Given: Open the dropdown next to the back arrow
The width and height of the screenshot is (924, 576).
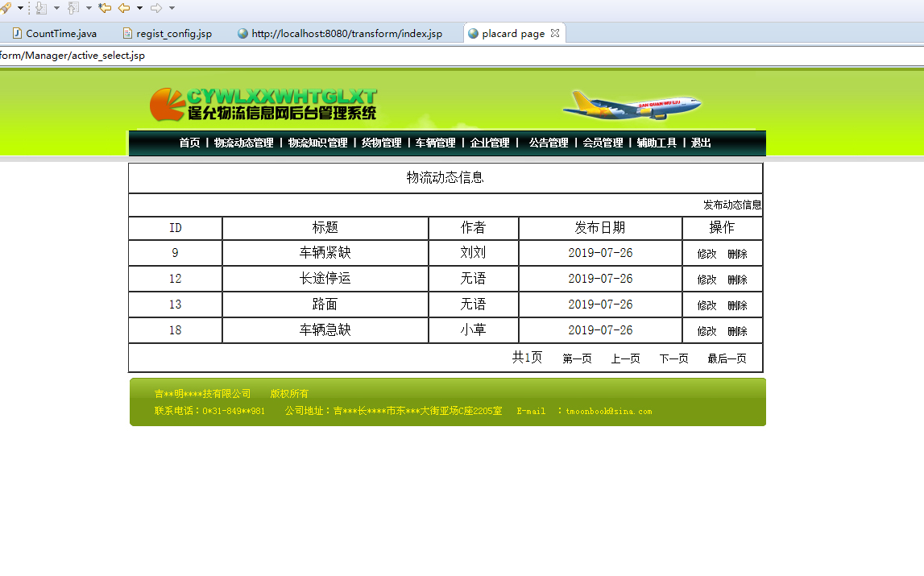Looking at the screenshot, I should click(x=139, y=7).
